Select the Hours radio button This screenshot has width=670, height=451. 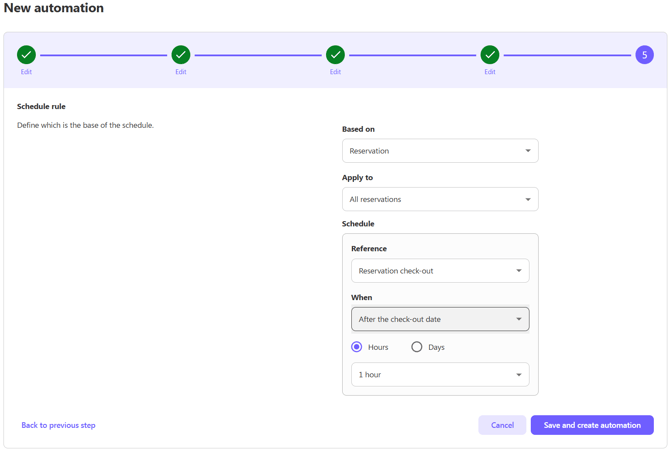coord(357,347)
